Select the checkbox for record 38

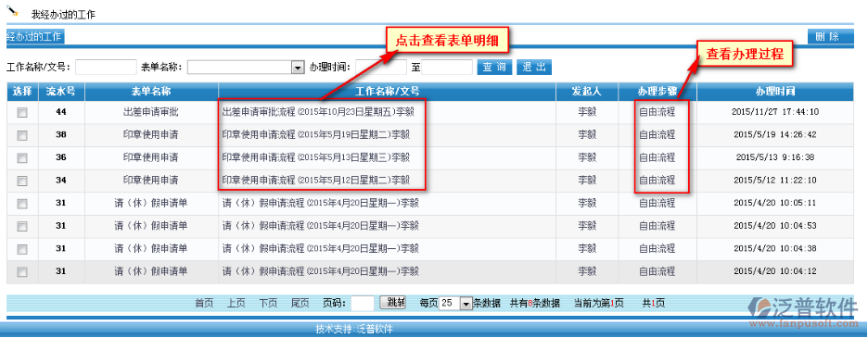tap(22, 135)
